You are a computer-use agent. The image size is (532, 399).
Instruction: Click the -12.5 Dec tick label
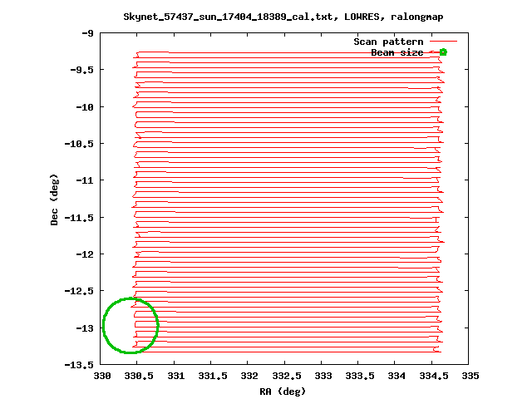[79, 291]
